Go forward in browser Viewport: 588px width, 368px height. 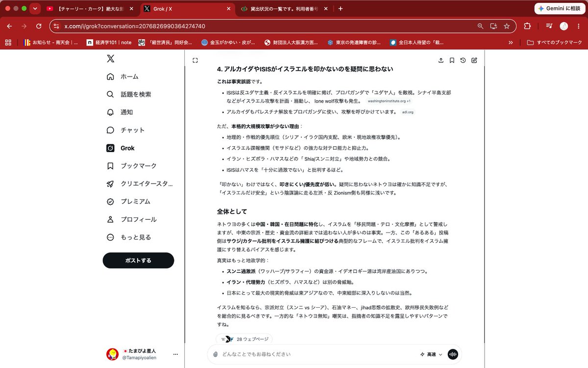pyautogui.click(x=24, y=26)
